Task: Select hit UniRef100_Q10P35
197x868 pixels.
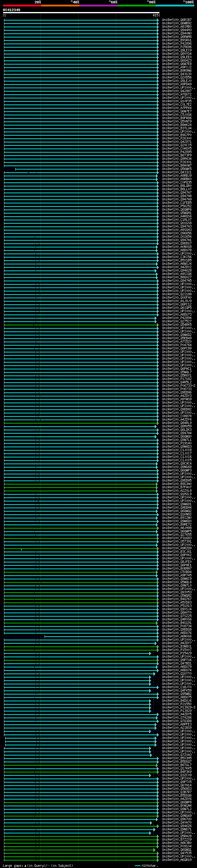Action: (x=176, y=101)
